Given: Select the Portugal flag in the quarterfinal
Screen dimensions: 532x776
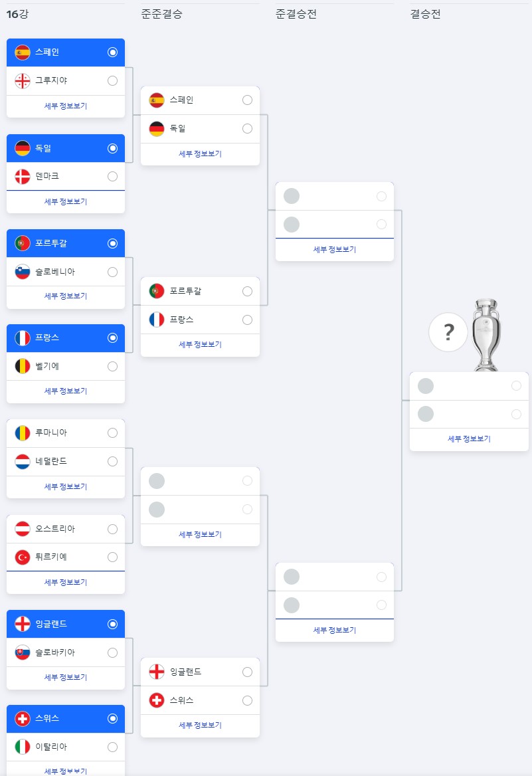Looking at the screenshot, I should (155, 291).
